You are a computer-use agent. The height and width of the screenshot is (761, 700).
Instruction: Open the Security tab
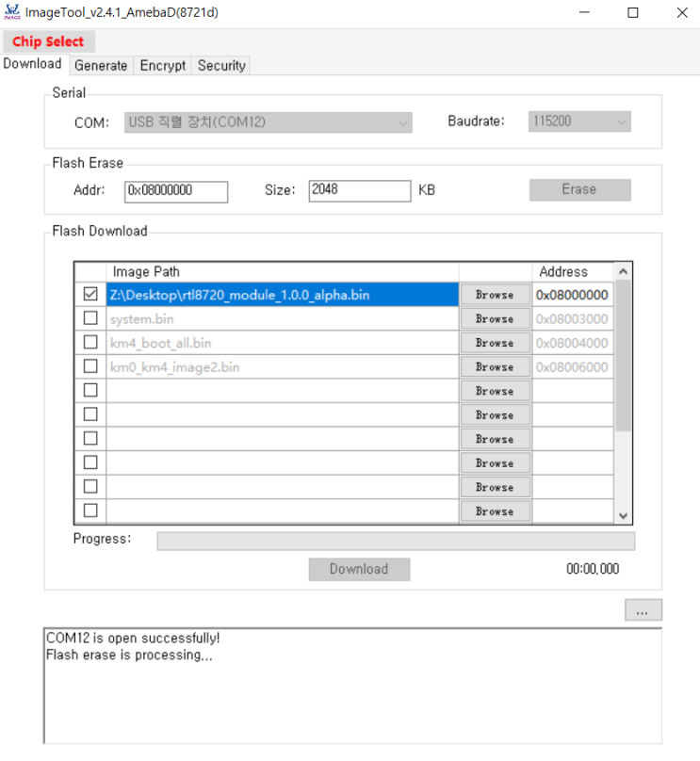click(x=221, y=65)
